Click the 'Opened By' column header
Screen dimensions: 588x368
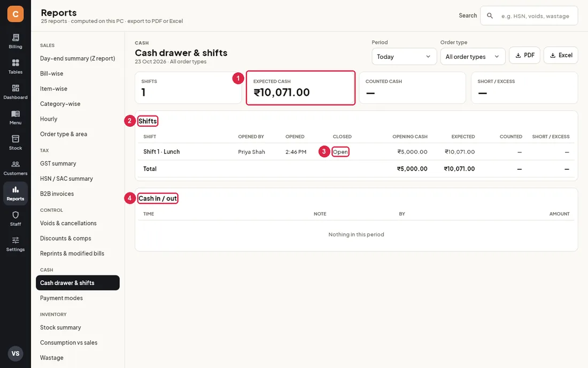coord(251,136)
